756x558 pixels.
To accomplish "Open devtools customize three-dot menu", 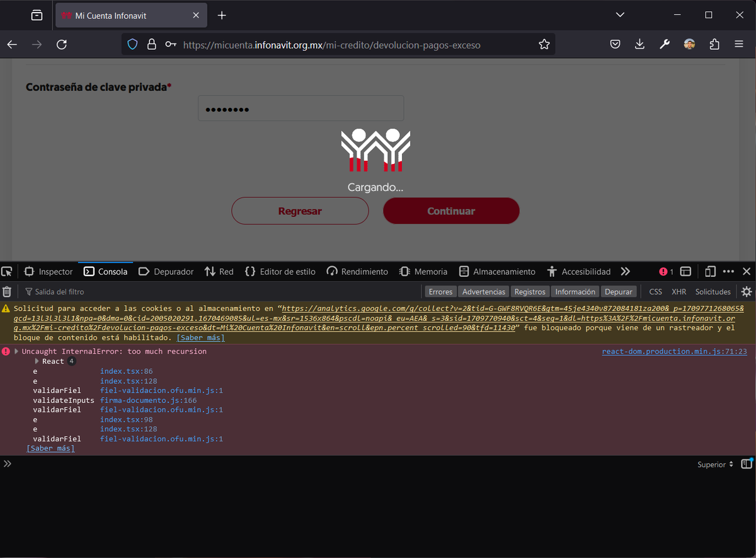I will (x=728, y=272).
